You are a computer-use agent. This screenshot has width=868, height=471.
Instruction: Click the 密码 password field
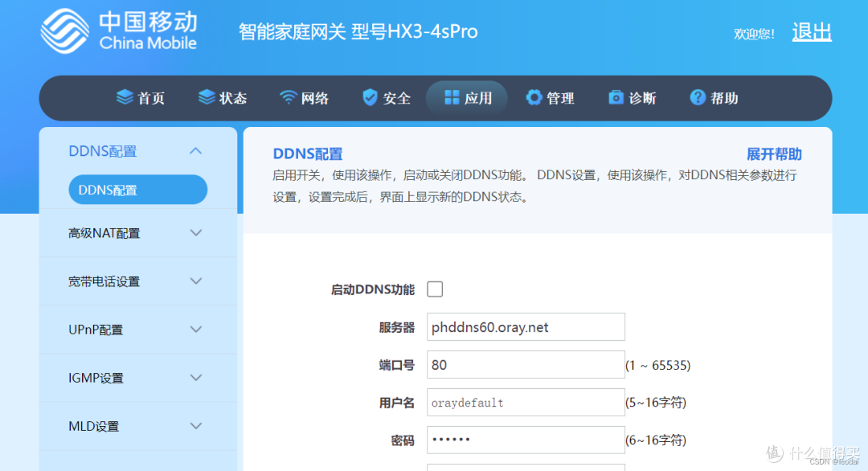click(x=526, y=440)
